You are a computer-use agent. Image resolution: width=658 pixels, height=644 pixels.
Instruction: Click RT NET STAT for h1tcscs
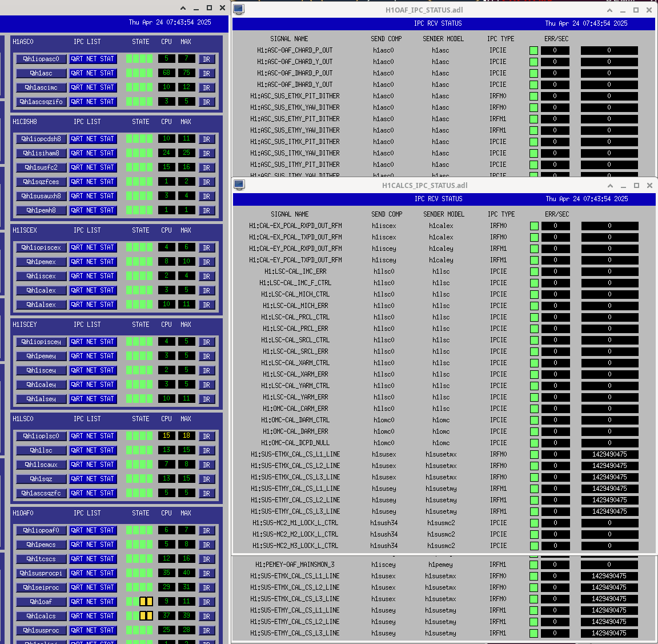[x=93, y=559]
